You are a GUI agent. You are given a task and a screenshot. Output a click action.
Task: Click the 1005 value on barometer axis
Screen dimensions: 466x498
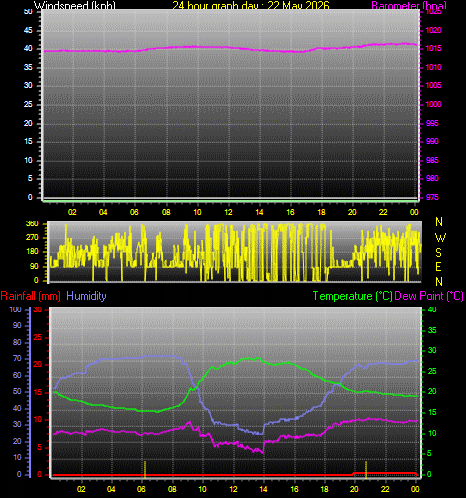[x=433, y=85]
